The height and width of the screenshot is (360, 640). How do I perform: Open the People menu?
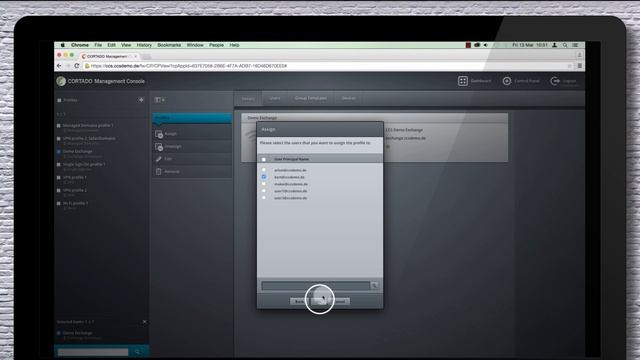coord(216,45)
